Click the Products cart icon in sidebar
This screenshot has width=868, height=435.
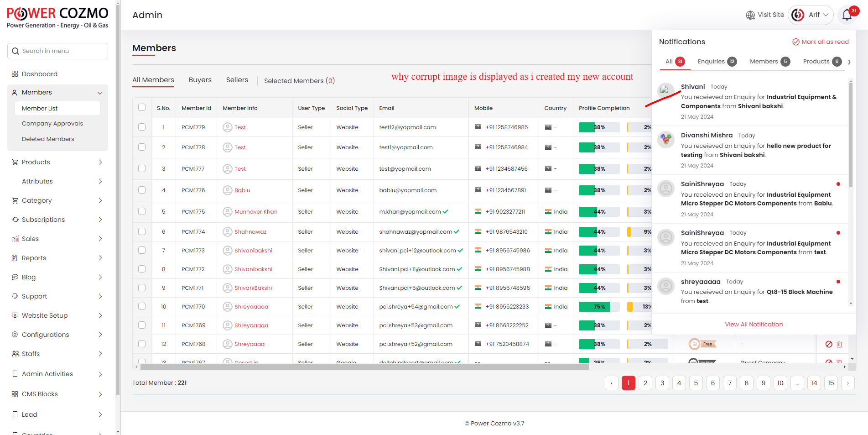pyautogui.click(x=15, y=162)
